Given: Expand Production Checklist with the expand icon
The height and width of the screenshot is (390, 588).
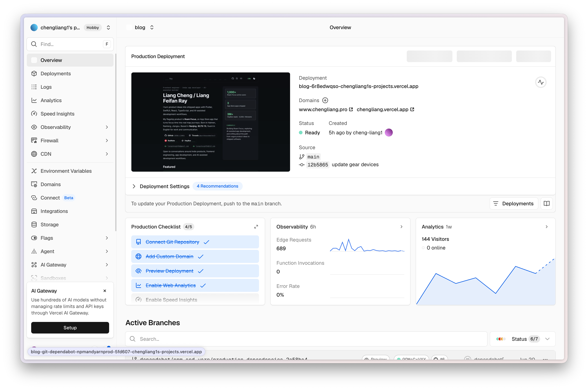Looking at the screenshot, I should coord(256,227).
